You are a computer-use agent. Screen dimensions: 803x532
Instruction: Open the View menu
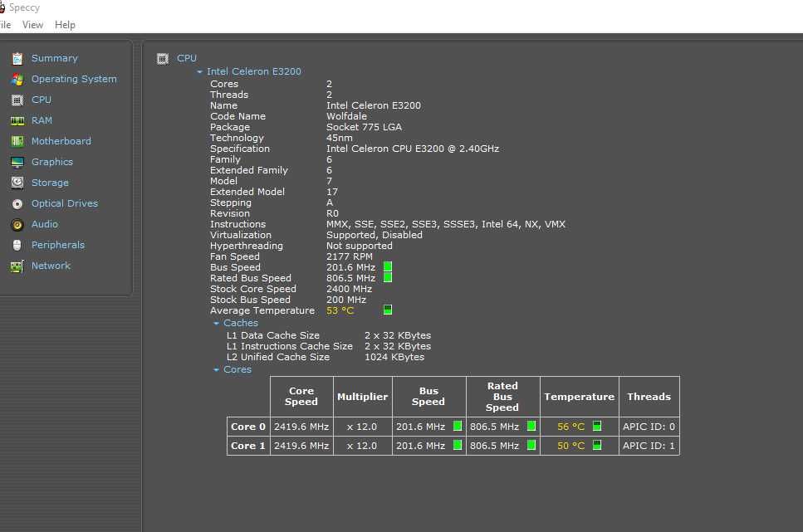[x=32, y=25]
